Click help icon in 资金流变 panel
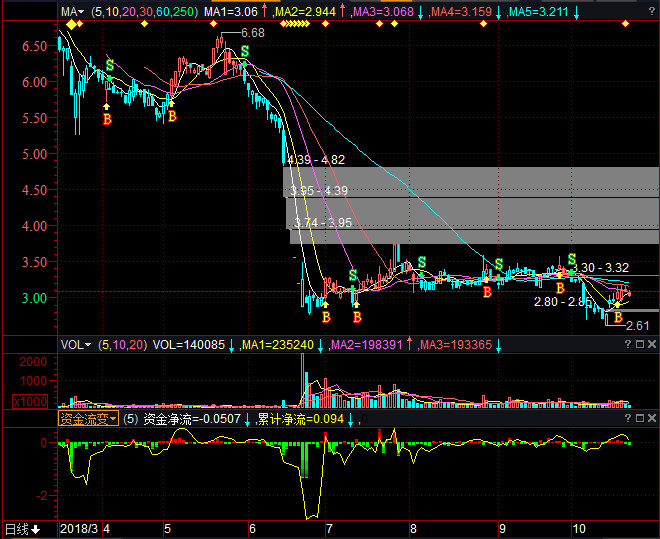Viewport: 660px width, 539px height. click(x=626, y=419)
